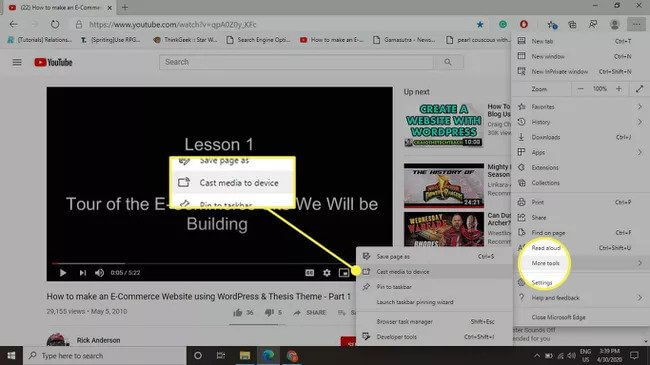Open the video settings gear
Image resolution: width=650 pixels, height=365 pixels.
tap(327, 273)
